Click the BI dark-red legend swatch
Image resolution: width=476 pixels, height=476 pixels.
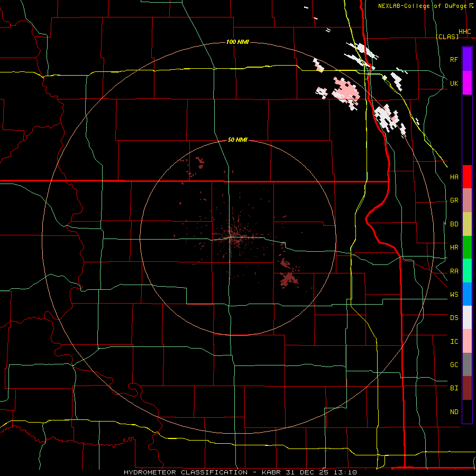coord(467,388)
